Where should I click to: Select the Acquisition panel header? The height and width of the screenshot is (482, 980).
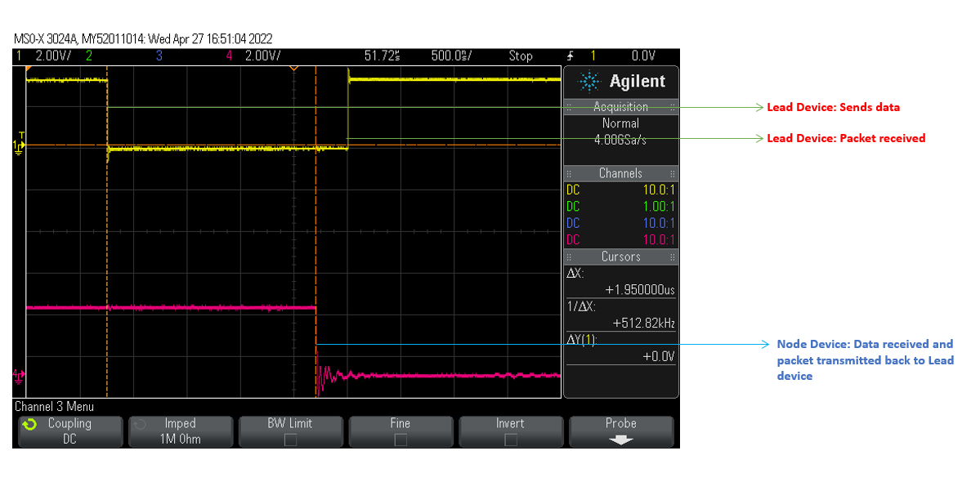coord(620,107)
